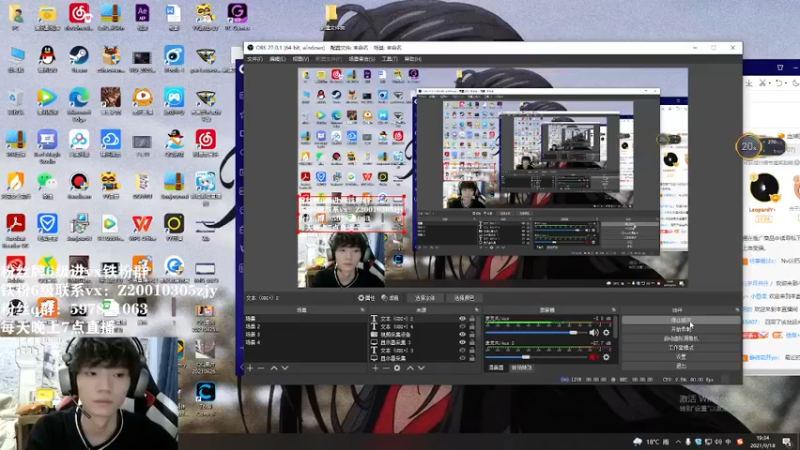This screenshot has width=800, height=450.
Task: Move source up in Sources panel
Action: tap(410, 368)
